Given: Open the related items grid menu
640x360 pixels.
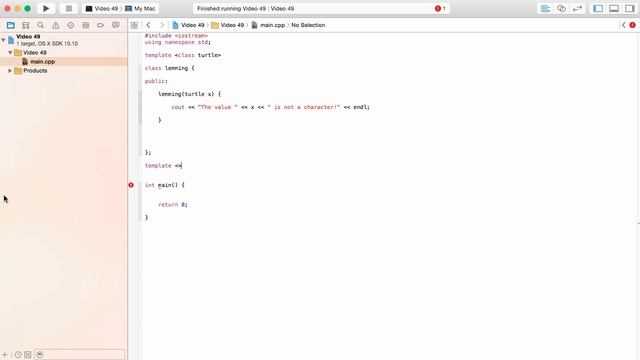Looking at the screenshot, I should [134, 25].
